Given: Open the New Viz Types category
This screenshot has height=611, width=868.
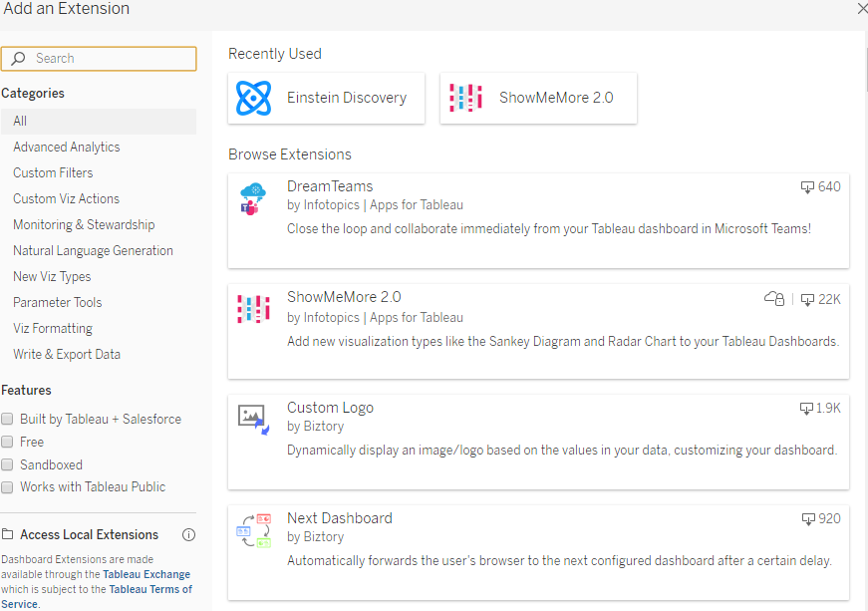Looking at the screenshot, I should coord(52,277).
